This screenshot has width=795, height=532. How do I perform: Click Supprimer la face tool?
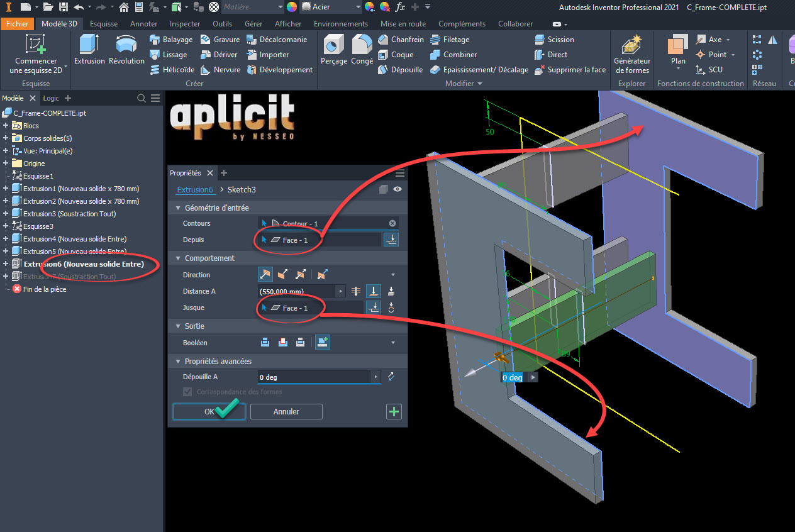[x=570, y=70]
